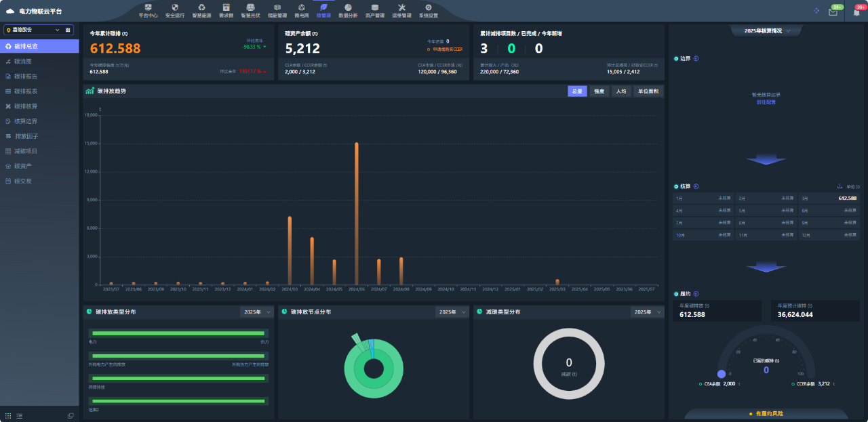The width and height of the screenshot is (868, 422).
Task: Expand the 2025年核算情况 dropdown
Action: point(766,30)
